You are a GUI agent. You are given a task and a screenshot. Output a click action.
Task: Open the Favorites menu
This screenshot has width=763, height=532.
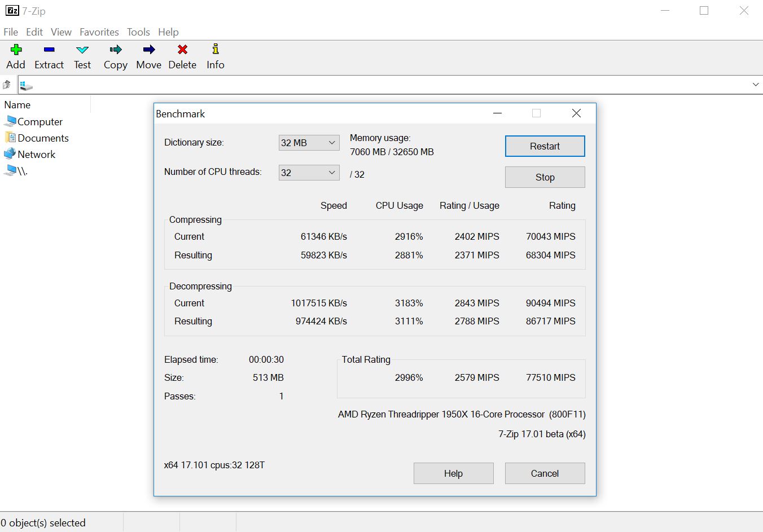pyautogui.click(x=99, y=32)
